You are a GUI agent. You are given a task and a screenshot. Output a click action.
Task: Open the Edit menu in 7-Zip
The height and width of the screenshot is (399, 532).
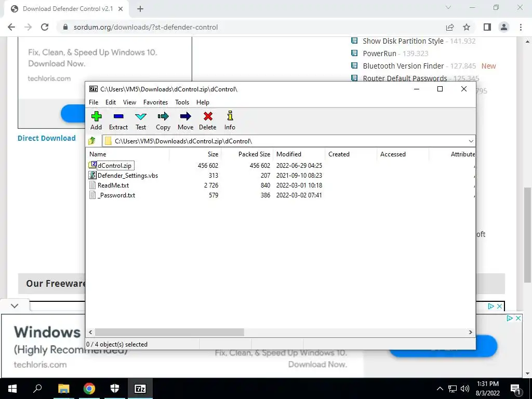pyautogui.click(x=111, y=102)
